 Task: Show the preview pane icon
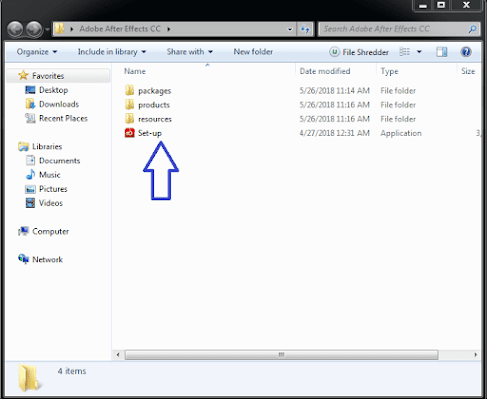coord(442,52)
